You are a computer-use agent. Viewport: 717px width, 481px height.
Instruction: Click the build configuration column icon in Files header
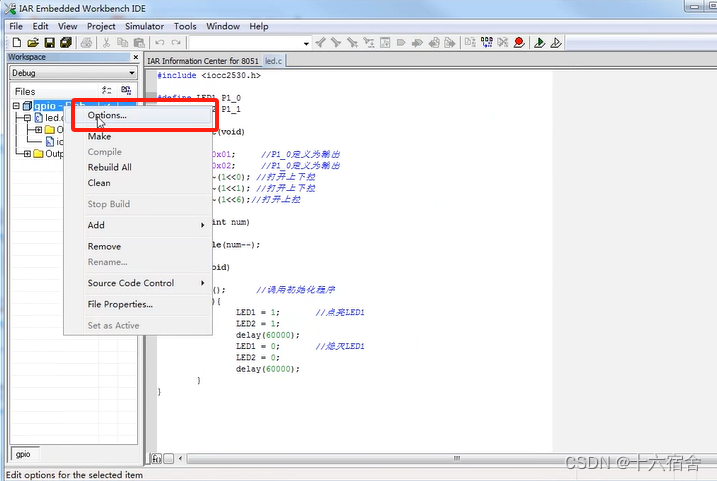107,91
